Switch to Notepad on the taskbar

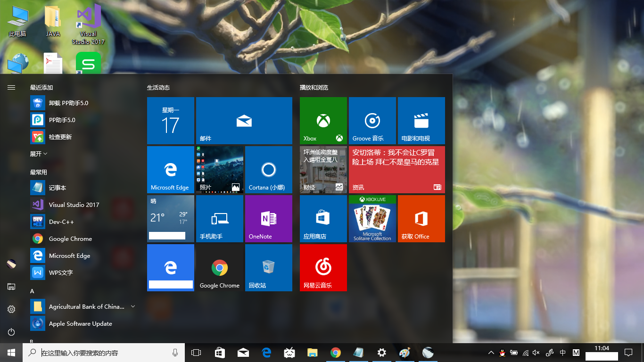point(359,353)
